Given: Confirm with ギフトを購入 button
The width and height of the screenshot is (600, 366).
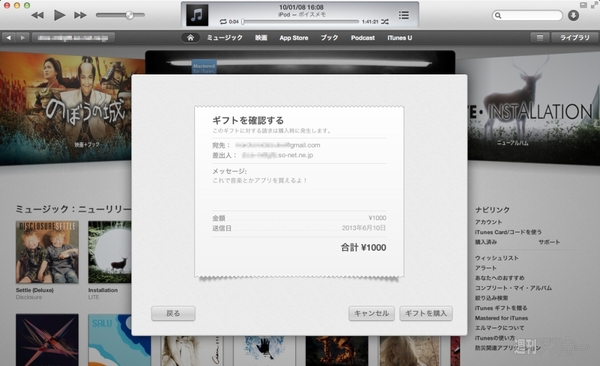Looking at the screenshot, I should pos(426,313).
